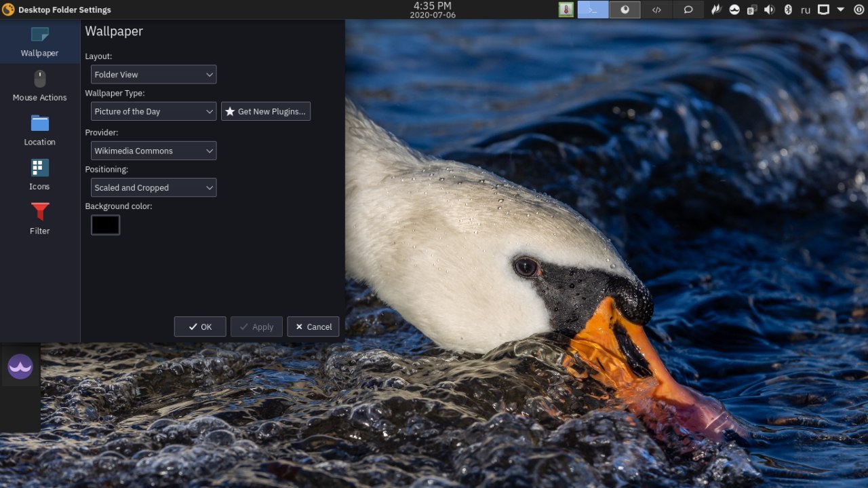Open the Positioning dropdown
The height and width of the screenshot is (488, 868).
(154, 187)
